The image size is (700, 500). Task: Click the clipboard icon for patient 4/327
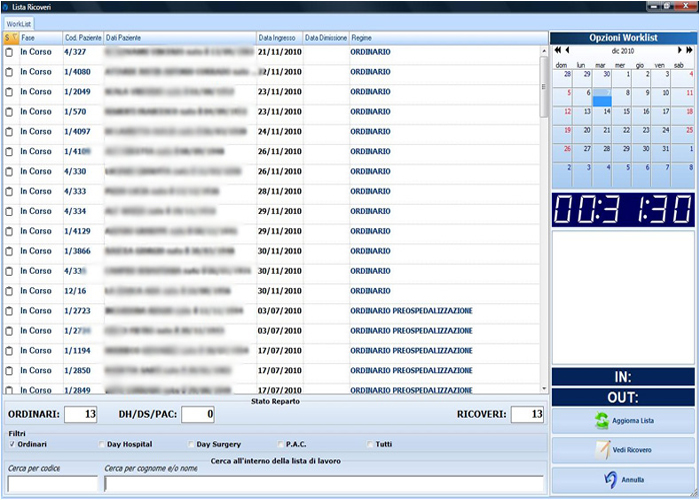(9, 51)
